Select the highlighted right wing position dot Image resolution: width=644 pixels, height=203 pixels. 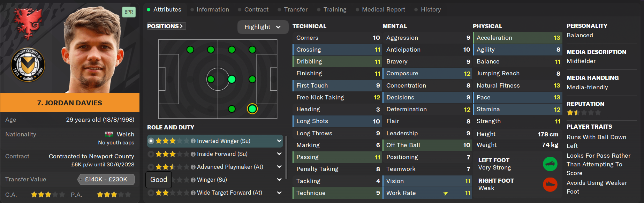pyautogui.click(x=252, y=109)
